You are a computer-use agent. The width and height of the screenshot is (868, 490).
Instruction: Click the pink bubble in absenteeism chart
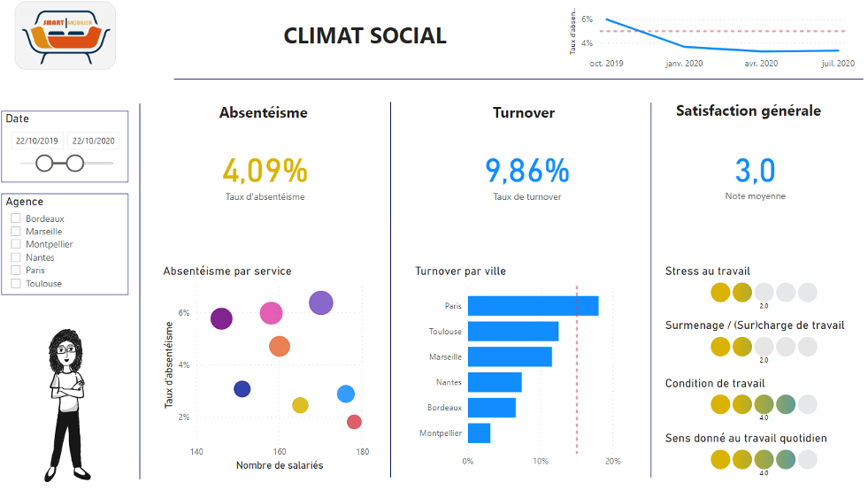271,313
